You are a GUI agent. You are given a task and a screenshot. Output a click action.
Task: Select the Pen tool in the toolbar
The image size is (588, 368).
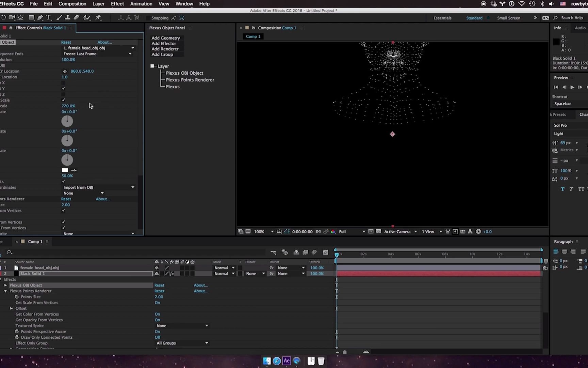40,18
